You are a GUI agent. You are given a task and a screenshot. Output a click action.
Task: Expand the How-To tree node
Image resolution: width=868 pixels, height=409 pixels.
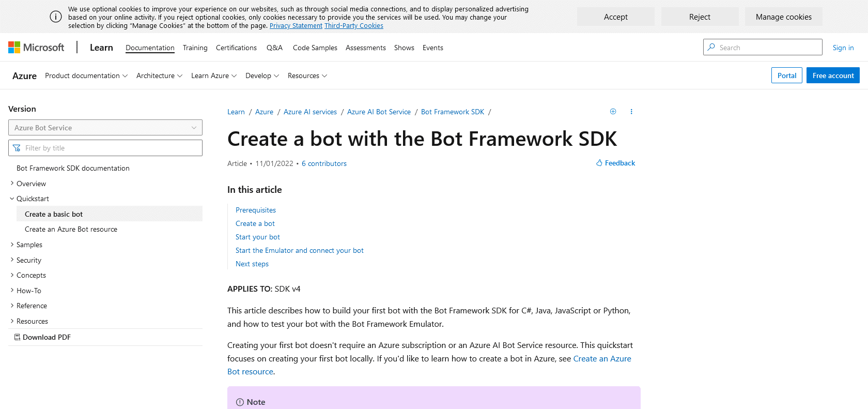[12, 291]
